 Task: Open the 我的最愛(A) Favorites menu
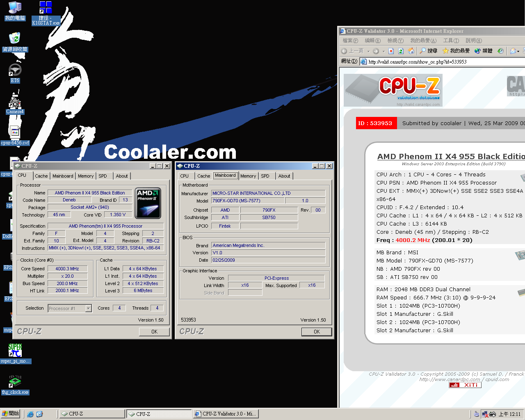pyautogui.click(x=423, y=41)
